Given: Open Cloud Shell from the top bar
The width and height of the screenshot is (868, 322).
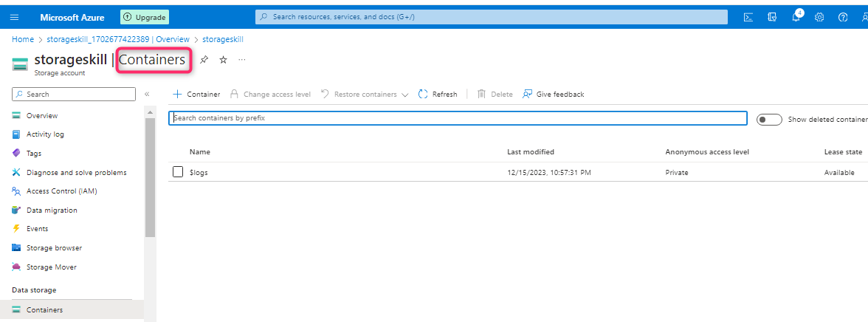Looking at the screenshot, I should (748, 17).
